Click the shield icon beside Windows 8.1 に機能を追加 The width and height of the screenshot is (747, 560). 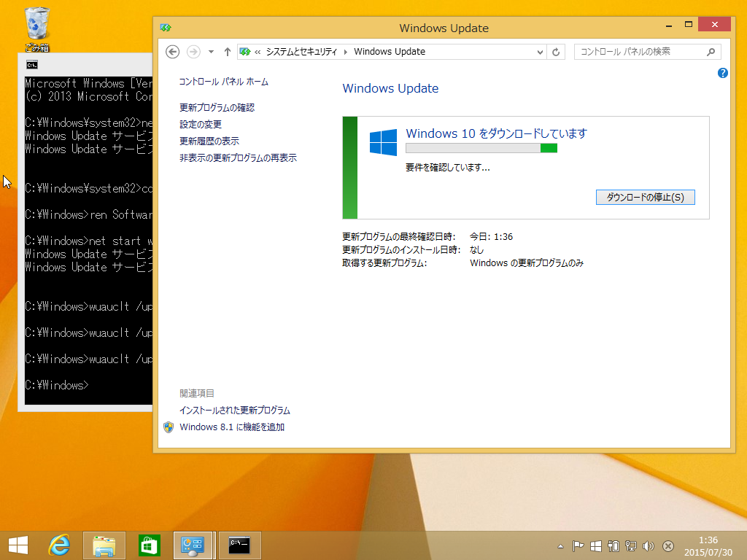pos(169,427)
